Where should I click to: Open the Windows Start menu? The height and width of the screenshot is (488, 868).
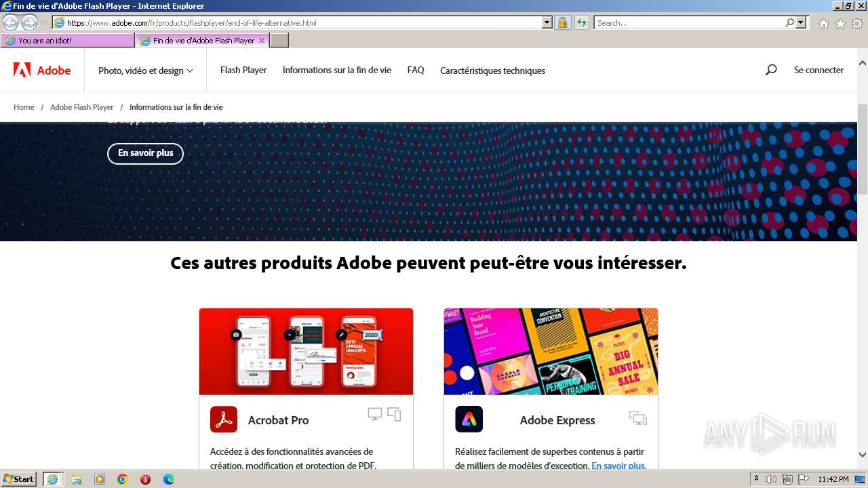pos(19,479)
